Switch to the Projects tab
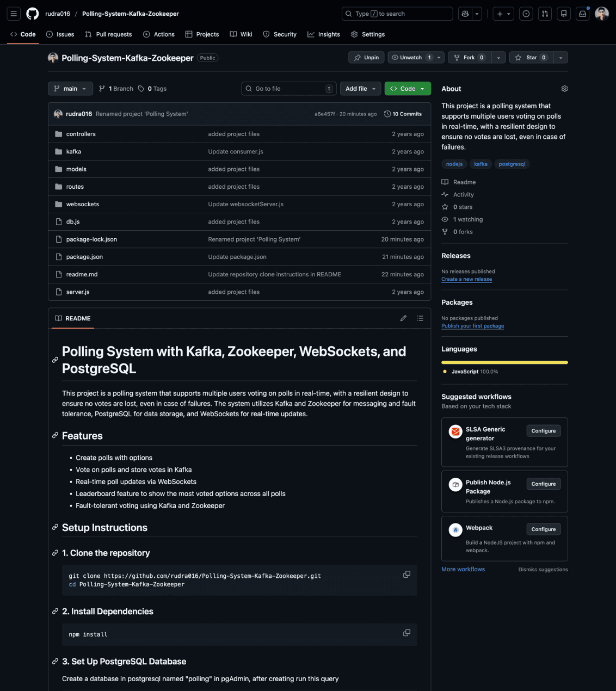The width and height of the screenshot is (616, 691). [202, 34]
